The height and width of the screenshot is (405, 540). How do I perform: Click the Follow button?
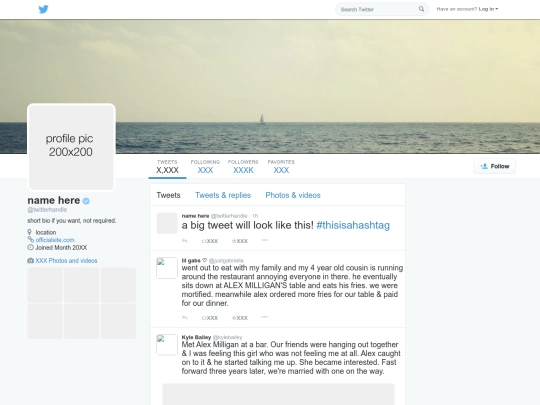495,166
